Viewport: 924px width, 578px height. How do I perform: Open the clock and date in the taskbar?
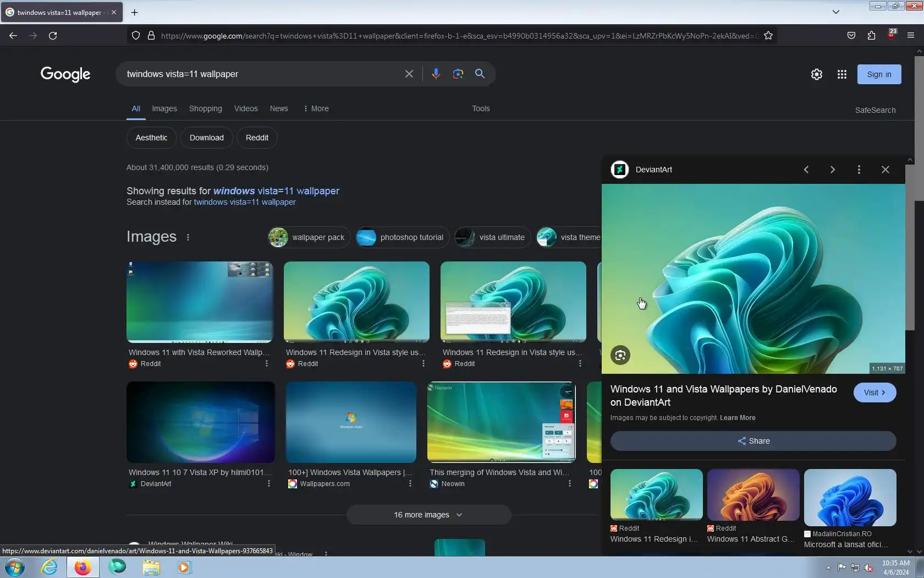click(x=896, y=568)
